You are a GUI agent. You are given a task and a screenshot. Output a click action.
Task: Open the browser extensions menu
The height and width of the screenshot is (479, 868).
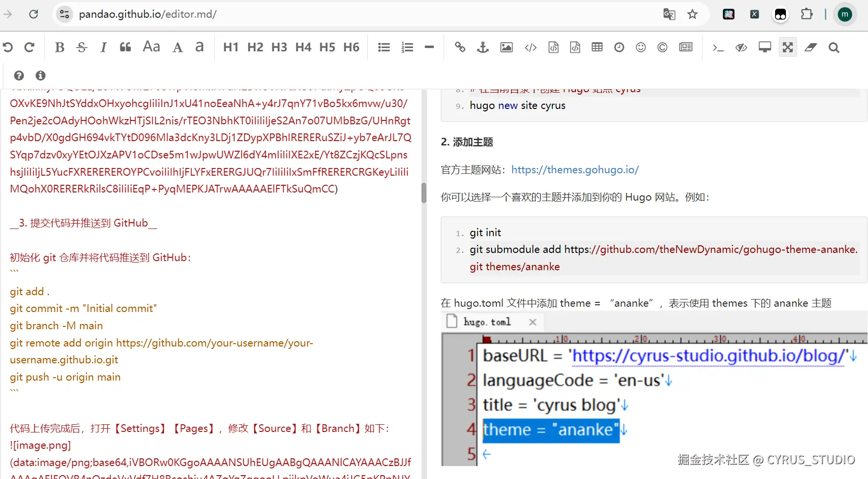pyautogui.click(x=807, y=14)
